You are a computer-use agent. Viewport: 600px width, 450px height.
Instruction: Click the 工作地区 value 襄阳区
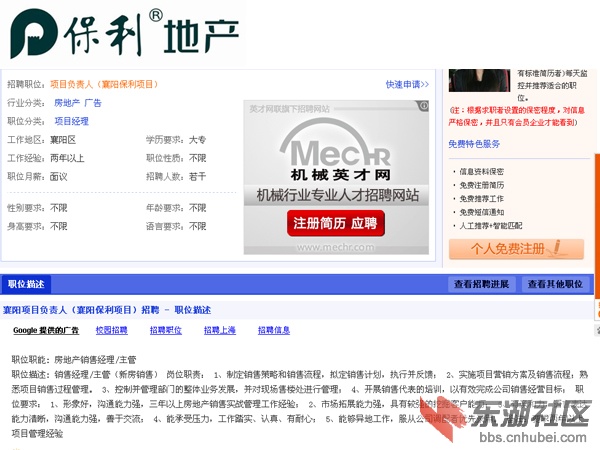coord(63,140)
